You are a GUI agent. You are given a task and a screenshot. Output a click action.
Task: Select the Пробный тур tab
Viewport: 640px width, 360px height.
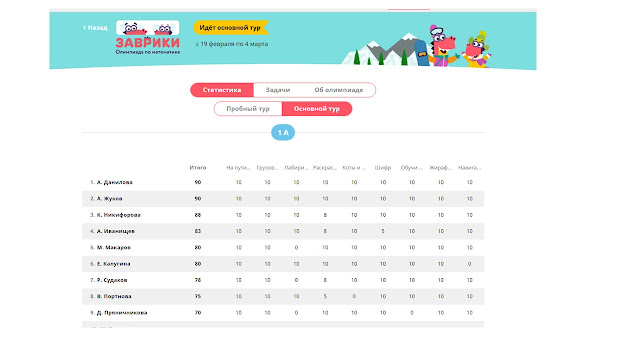(248, 109)
